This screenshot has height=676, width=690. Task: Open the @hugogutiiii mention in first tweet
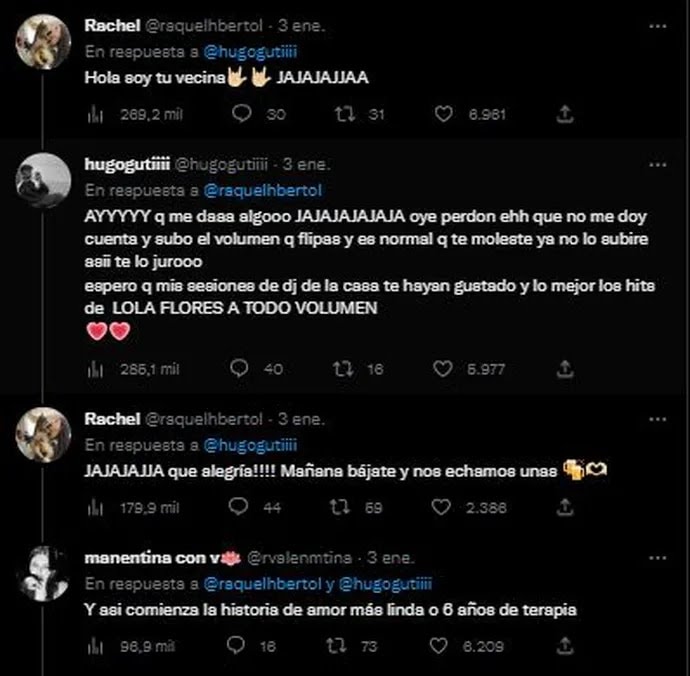point(250,52)
